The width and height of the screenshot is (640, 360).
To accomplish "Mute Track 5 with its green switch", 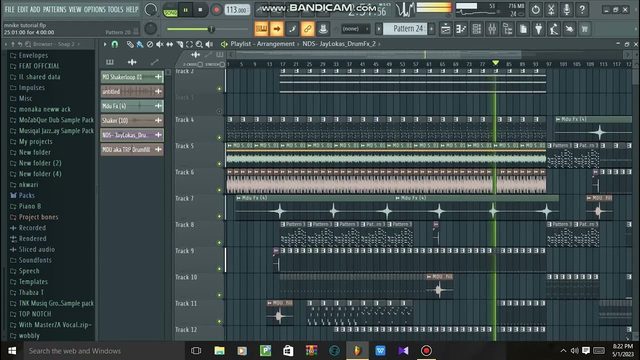I will click(x=220, y=164).
